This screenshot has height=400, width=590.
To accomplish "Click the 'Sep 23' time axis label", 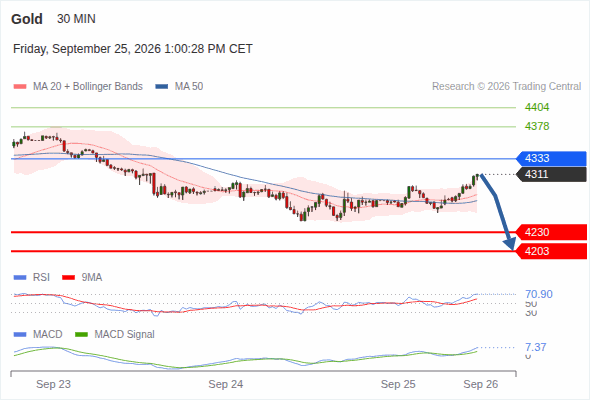I will point(53,384).
